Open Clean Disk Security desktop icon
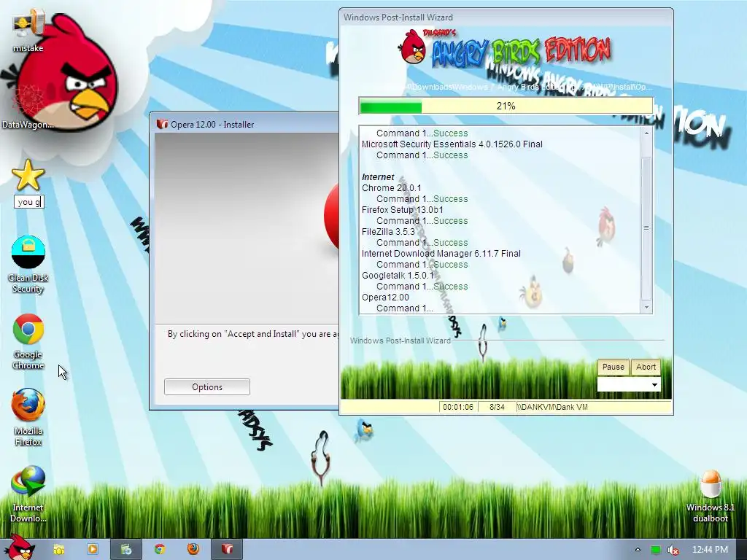 (x=28, y=264)
